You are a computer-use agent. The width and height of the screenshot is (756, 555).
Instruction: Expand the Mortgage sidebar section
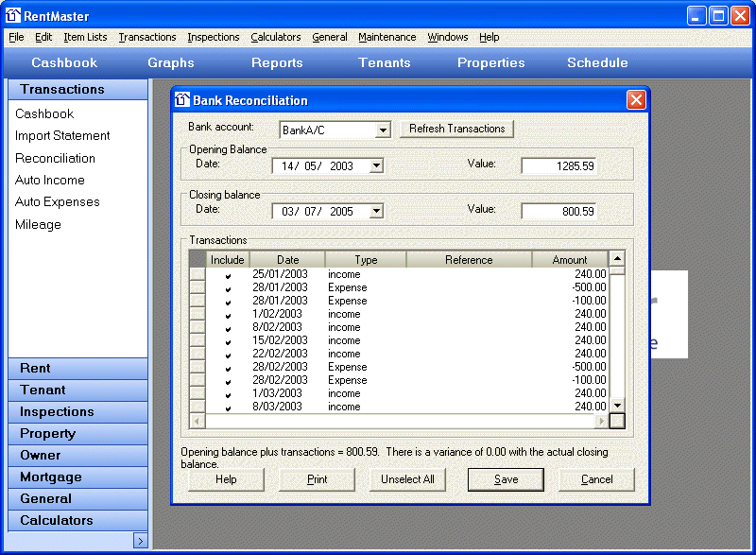51,477
